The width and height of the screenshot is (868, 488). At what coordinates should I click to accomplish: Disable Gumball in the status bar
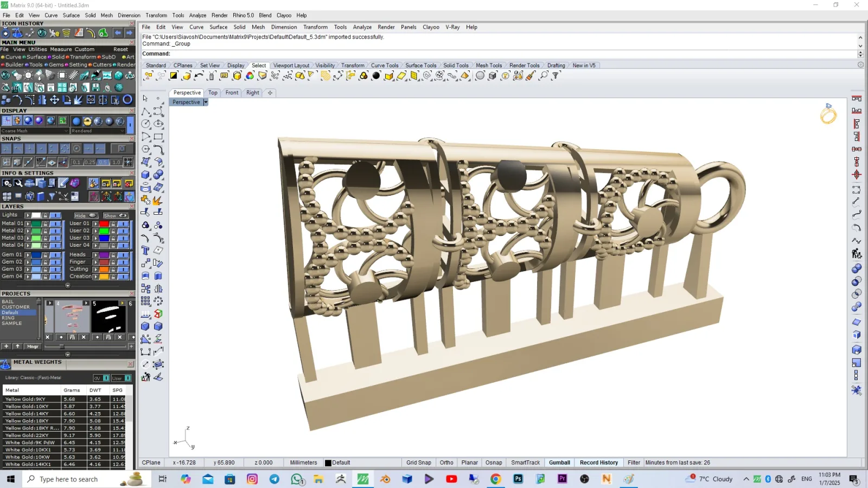point(559,463)
